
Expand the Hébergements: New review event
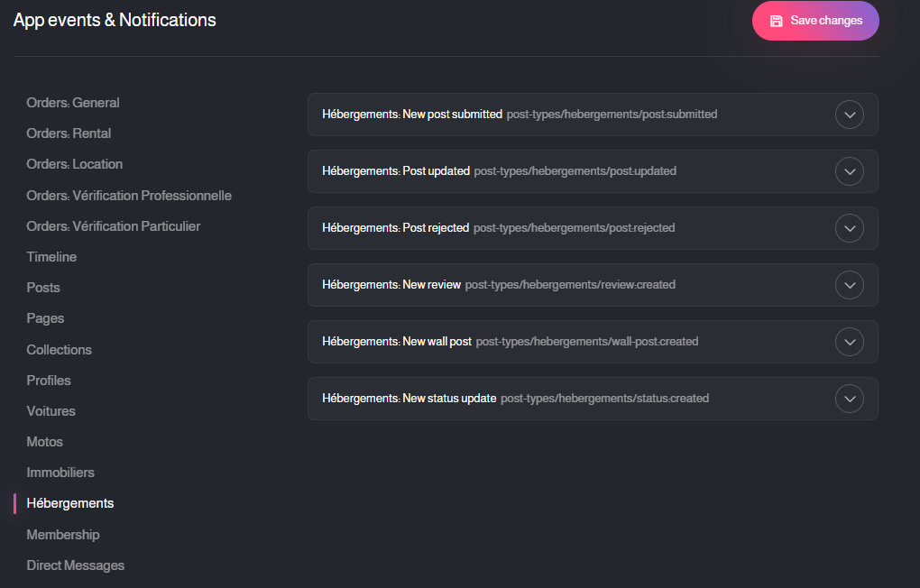click(x=849, y=285)
